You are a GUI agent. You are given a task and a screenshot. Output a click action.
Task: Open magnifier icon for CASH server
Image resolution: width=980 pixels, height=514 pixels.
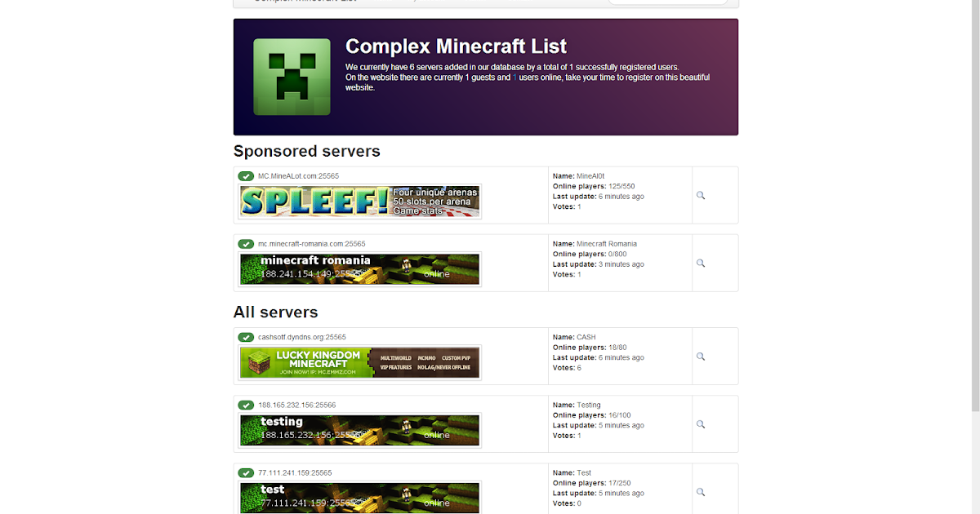(x=701, y=357)
